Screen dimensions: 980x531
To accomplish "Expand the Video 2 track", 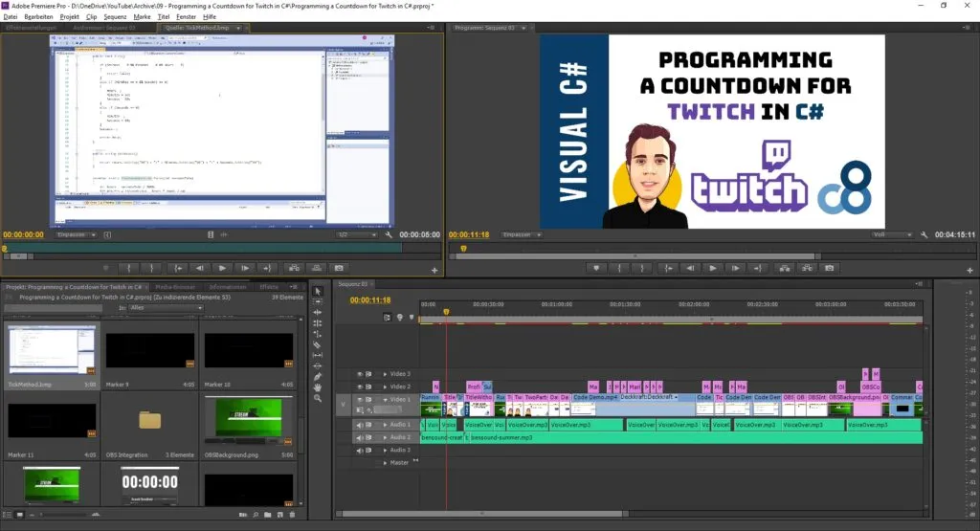I will (385, 387).
